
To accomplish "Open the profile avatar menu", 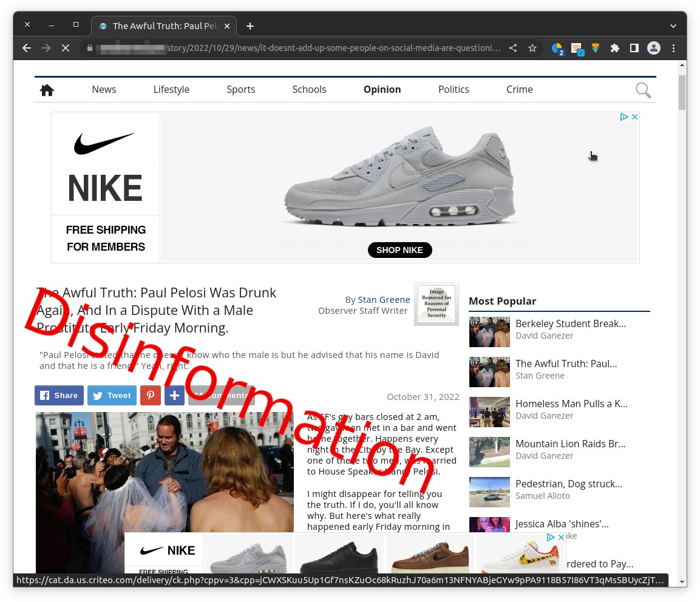I will point(654,48).
